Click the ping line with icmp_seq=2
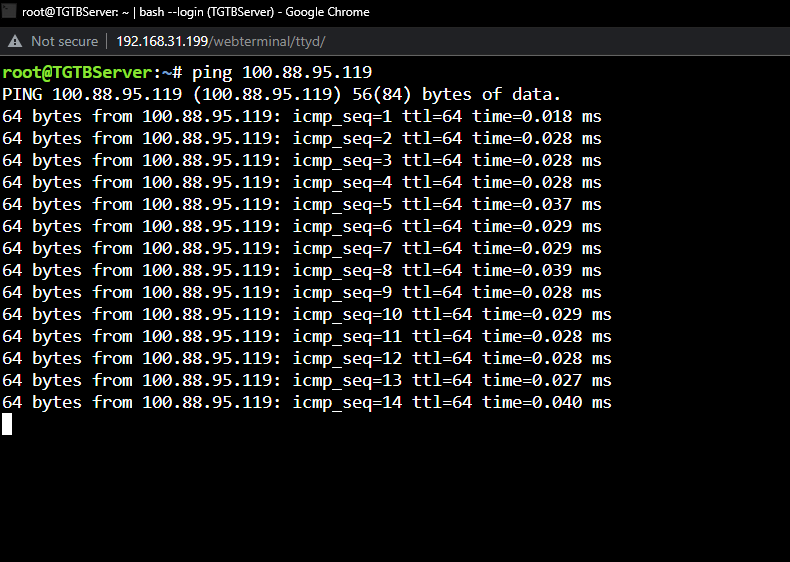The width and height of the screenshot is (790, 562). [302, 138]
